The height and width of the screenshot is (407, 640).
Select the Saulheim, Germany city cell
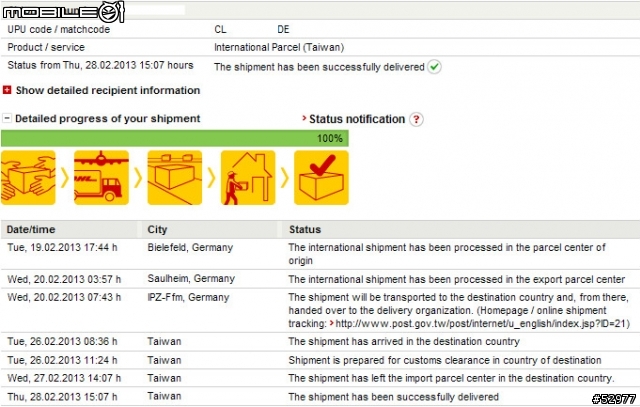(x=191, y=279)
